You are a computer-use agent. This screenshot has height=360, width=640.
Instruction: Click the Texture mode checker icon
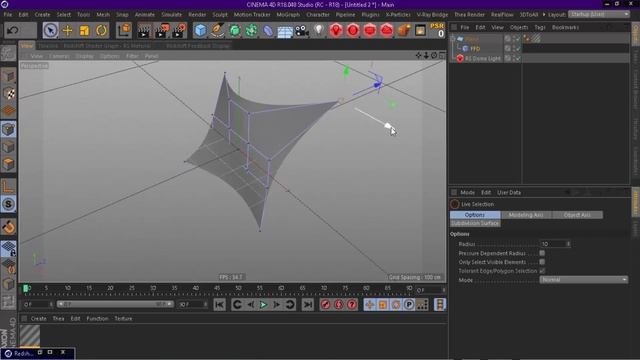click(x=9, y=93)
